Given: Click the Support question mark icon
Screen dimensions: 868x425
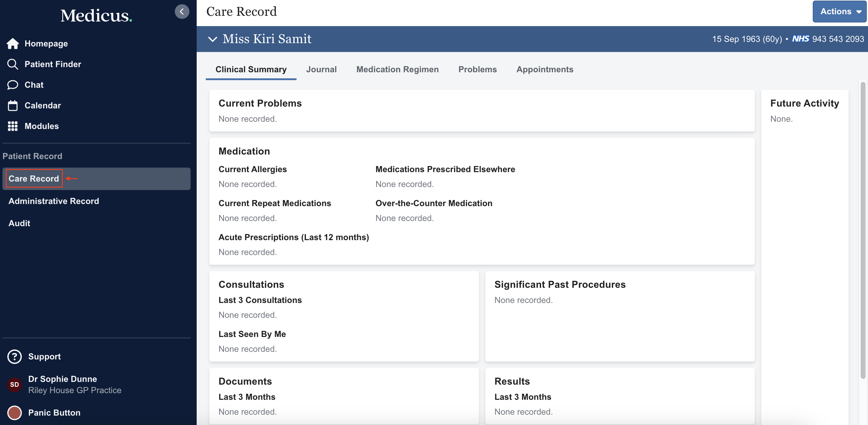Looking at the screenshot, I should pyautogui.click(x=15, y=357).
